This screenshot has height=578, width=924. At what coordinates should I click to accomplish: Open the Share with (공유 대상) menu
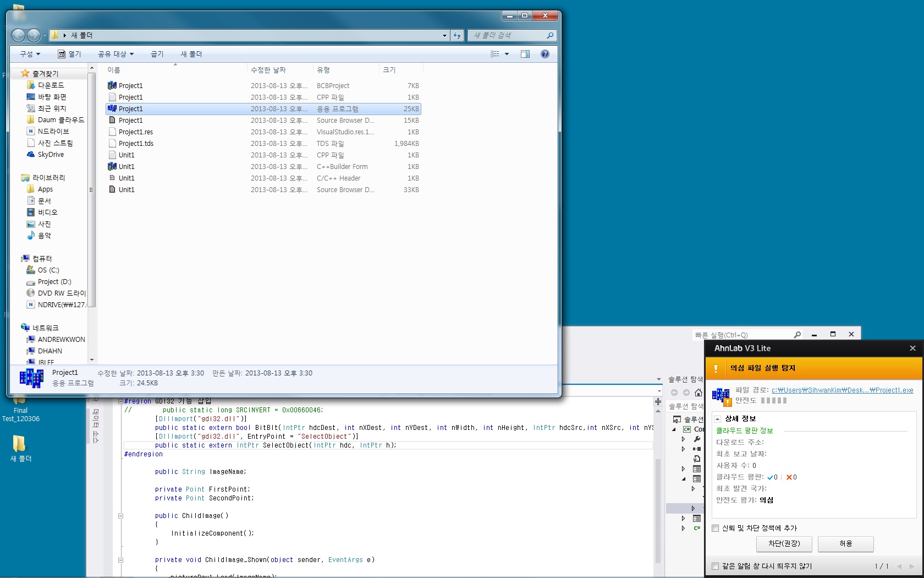[x=116, y=54]
